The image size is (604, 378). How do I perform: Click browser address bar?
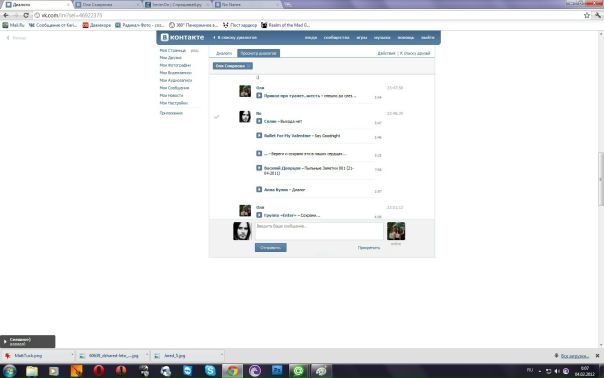[308, 15]
